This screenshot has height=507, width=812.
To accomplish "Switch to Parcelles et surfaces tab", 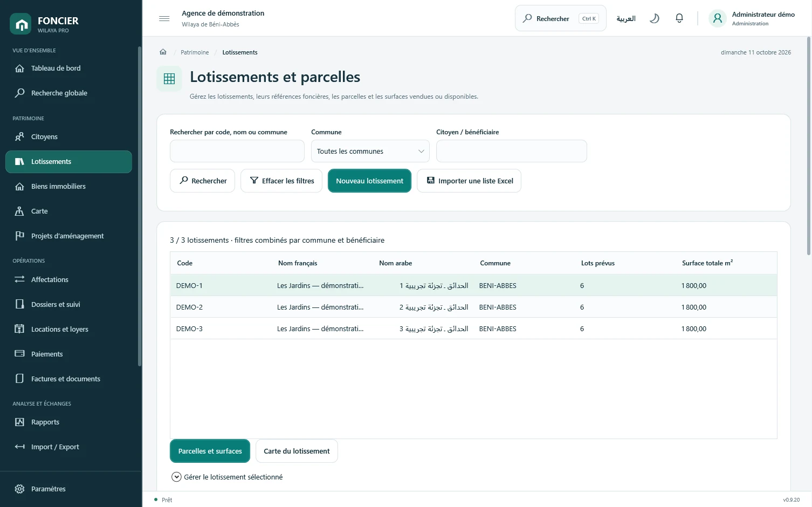I will [210, 451].
